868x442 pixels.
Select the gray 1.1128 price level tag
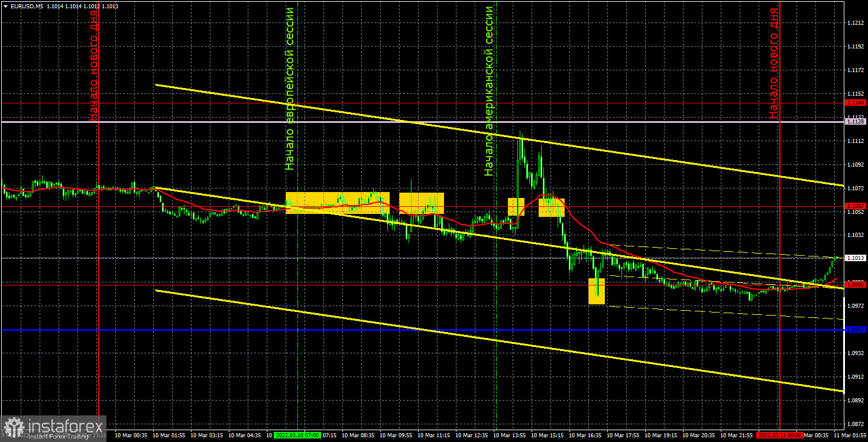click(856, 121)
